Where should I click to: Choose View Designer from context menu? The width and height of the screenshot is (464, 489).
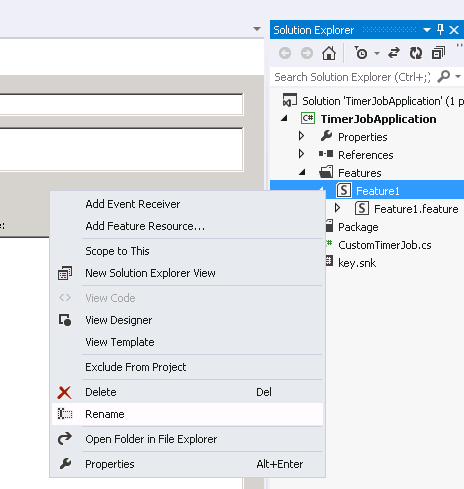pyautogui.click(x=188, y=320)
